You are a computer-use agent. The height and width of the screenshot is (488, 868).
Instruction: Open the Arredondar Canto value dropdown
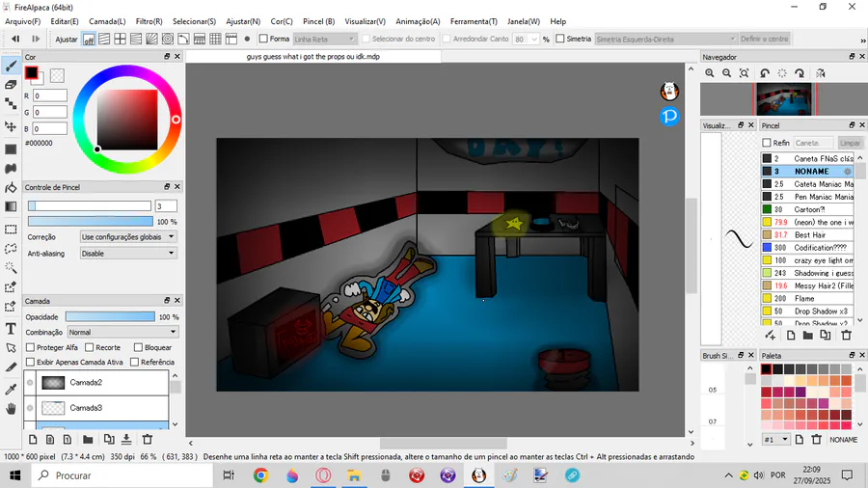533,40
